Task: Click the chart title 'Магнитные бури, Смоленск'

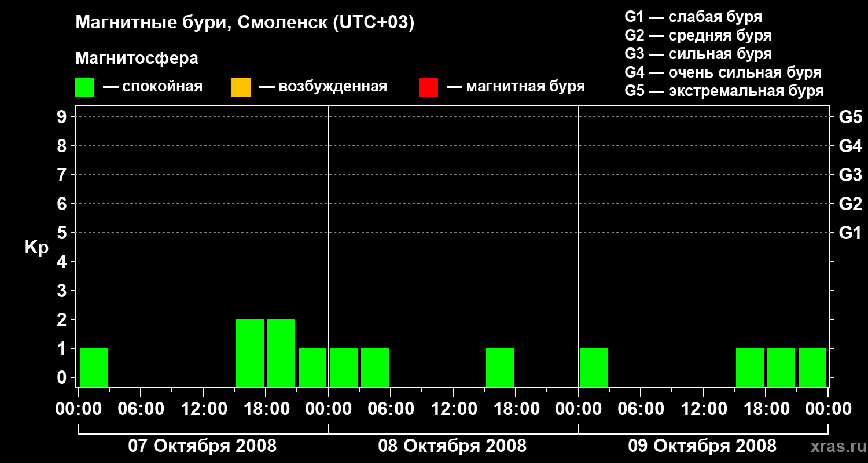Action: point(202,23)
